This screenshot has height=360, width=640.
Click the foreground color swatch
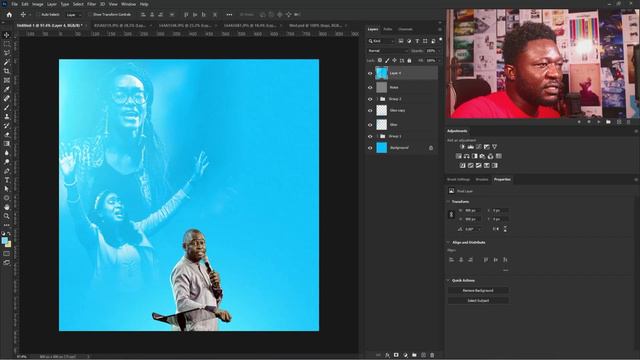coord(5,240)
